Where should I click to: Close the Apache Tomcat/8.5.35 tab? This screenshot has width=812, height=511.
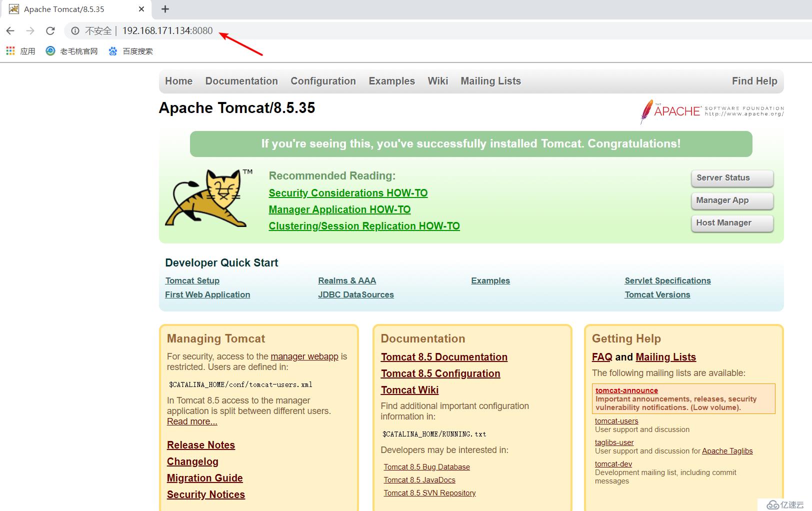tap(141, 9)
